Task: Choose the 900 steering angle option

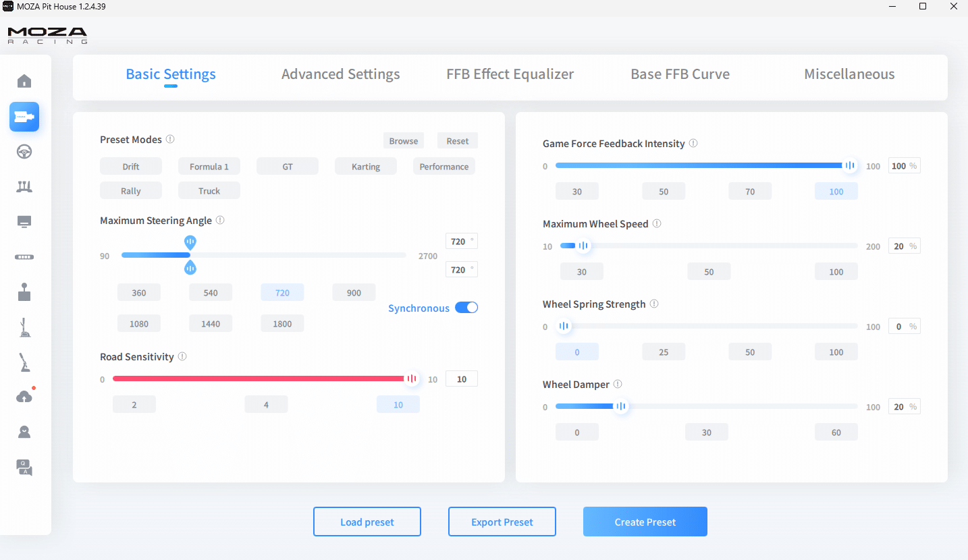Action: pos(354,293)
